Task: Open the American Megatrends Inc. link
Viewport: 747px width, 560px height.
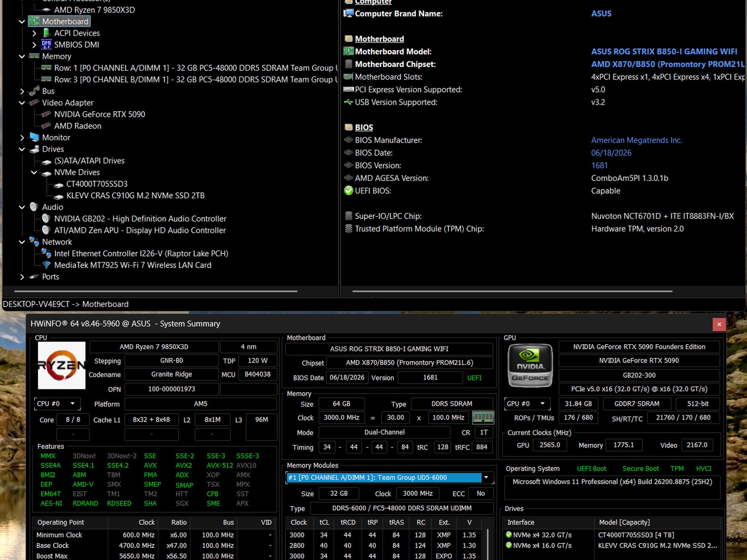Action: tap(636, 140)
